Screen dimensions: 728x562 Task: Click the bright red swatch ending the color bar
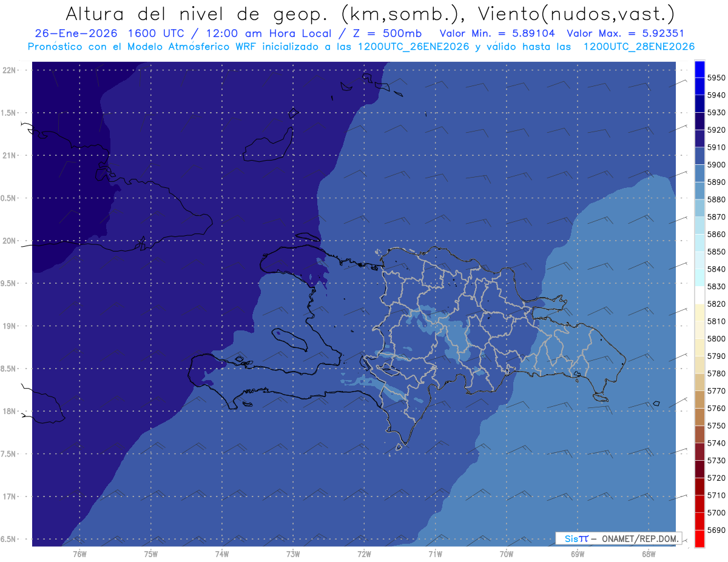click(699, 538)
